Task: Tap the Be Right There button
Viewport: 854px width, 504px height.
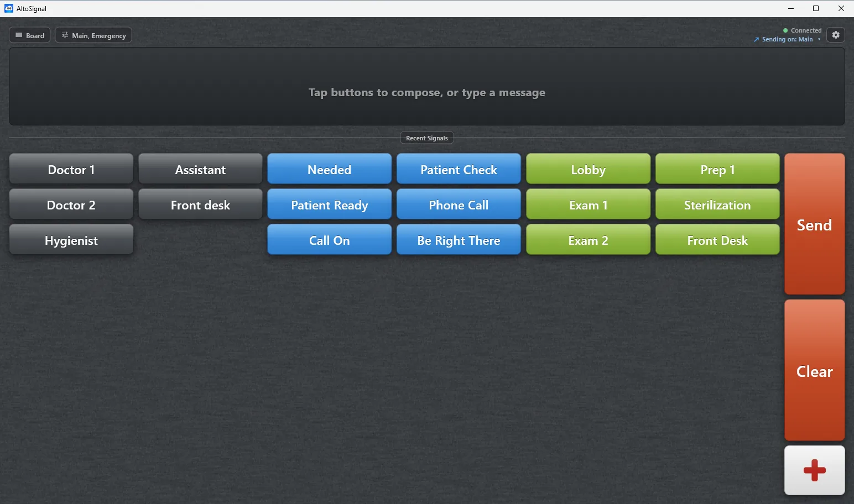Action: click(x=459, y=240)
